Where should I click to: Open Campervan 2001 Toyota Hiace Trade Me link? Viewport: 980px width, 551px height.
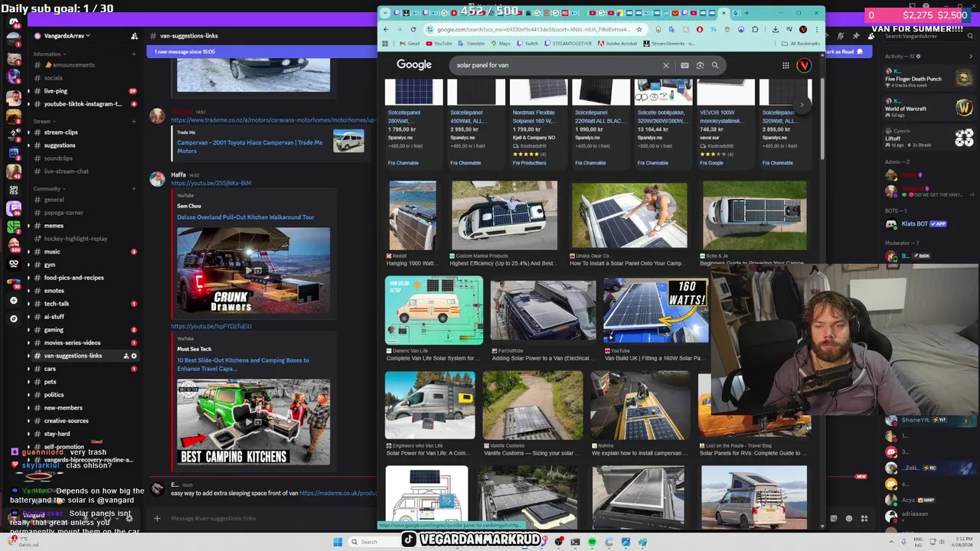[250, 147]
